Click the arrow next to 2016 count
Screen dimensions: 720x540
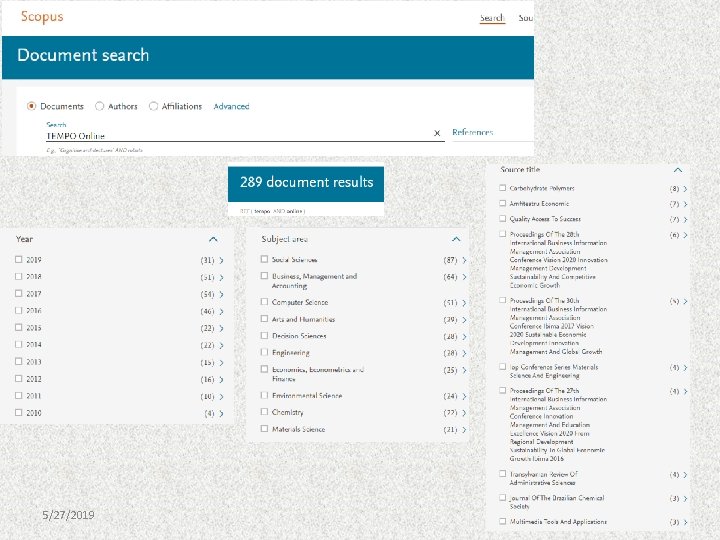tap(221, 311)
